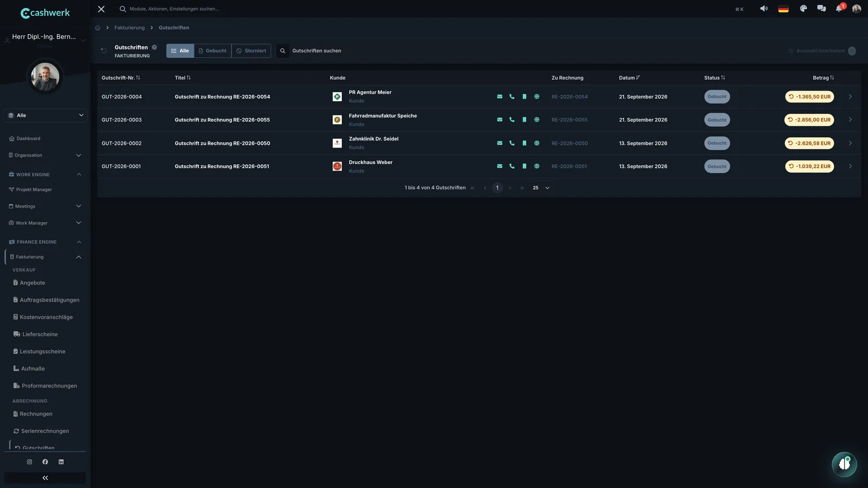868x488 pixels.
Task: Close the sidebar menu with X icon
Action: coord(101,9)
